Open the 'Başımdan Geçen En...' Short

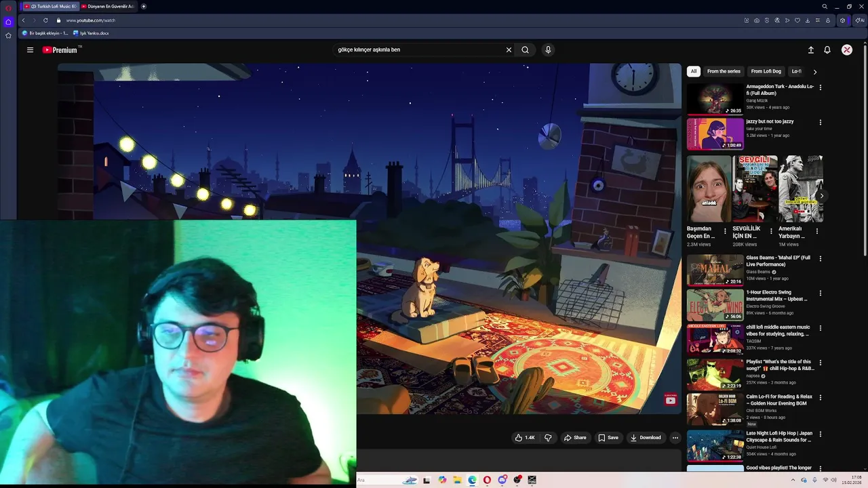[x=709, y=189]
